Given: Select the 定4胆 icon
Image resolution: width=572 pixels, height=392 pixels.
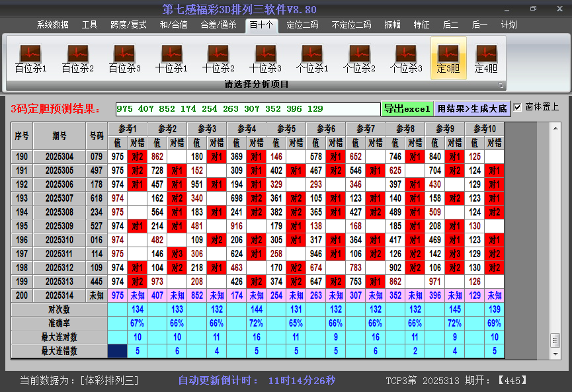Looking at the screenshot, I should pyautogui.click(x=486, y=58).
